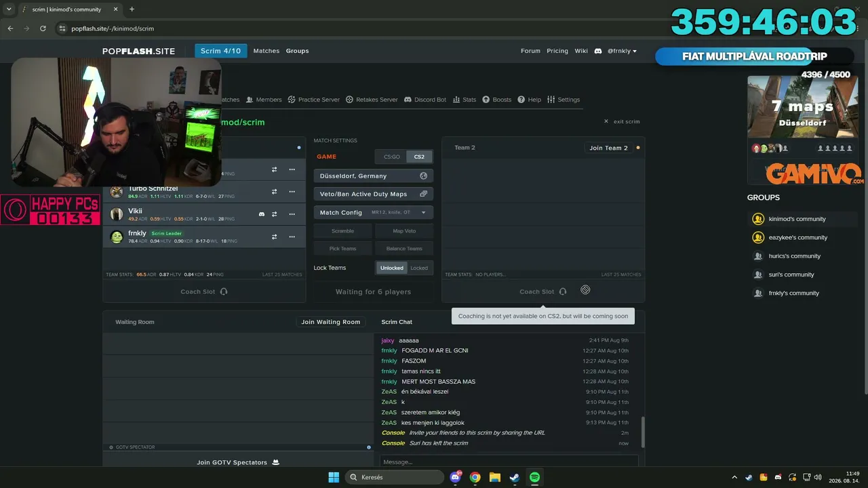The image size is (868, 488).
Task: Click the 7 maps Düsseldorf scrim thumbnail
Action: click(802, 106)
